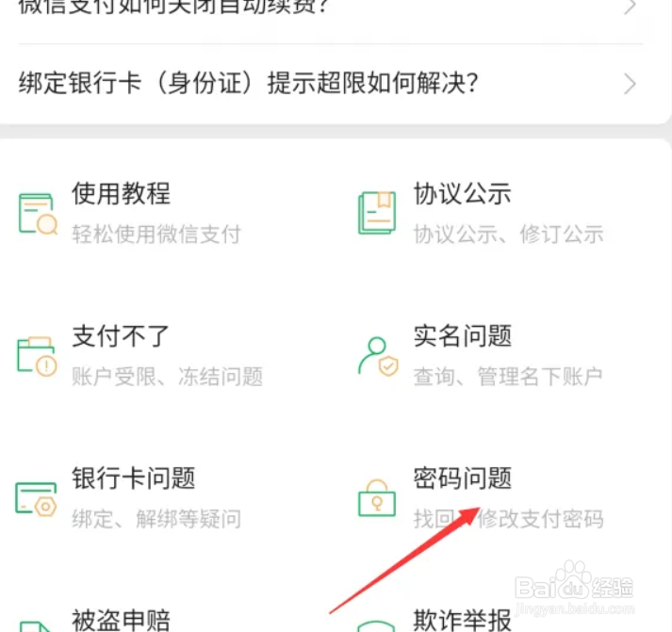Open the 密码问题 lock icon
This screenshot has width=672, height=632.
tap(377, 498)
